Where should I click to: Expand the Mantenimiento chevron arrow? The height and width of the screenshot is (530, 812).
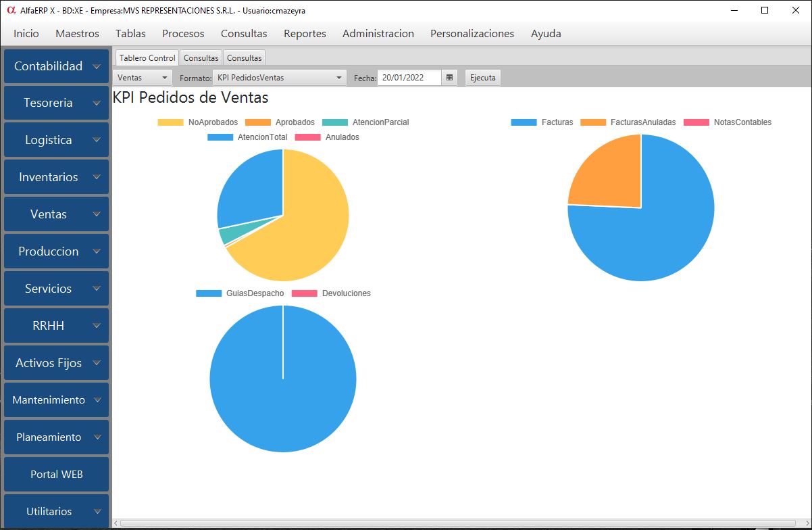97,400
